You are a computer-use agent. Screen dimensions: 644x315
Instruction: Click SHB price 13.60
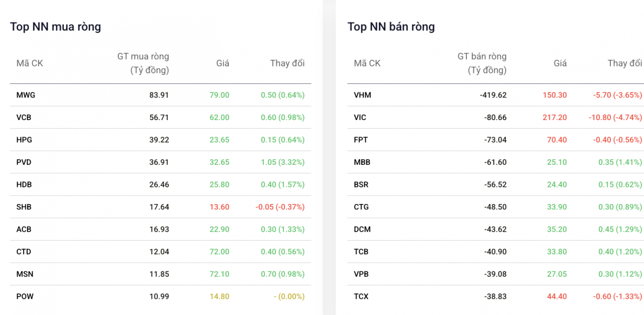[x=219, y=207]
